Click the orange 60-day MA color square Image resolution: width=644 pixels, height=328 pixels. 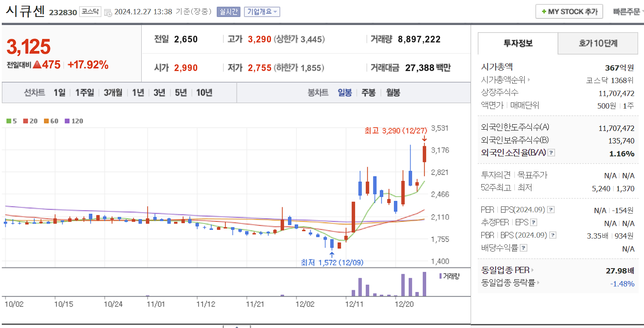point(46,121)
